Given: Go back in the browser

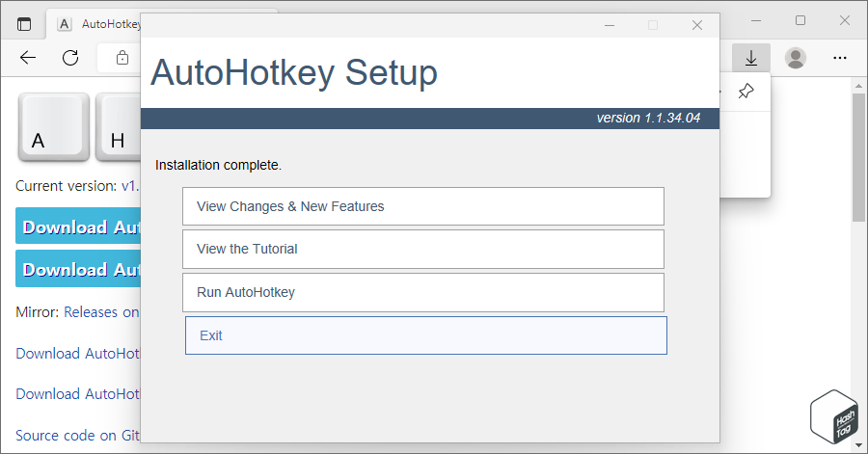Looking at the screenshot, I should [x=28, y=58].
